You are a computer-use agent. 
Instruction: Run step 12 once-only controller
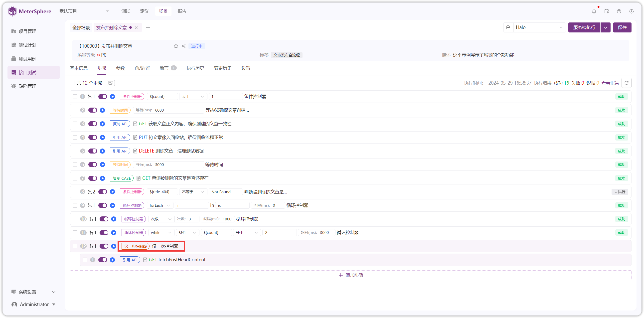coord(114,246)
